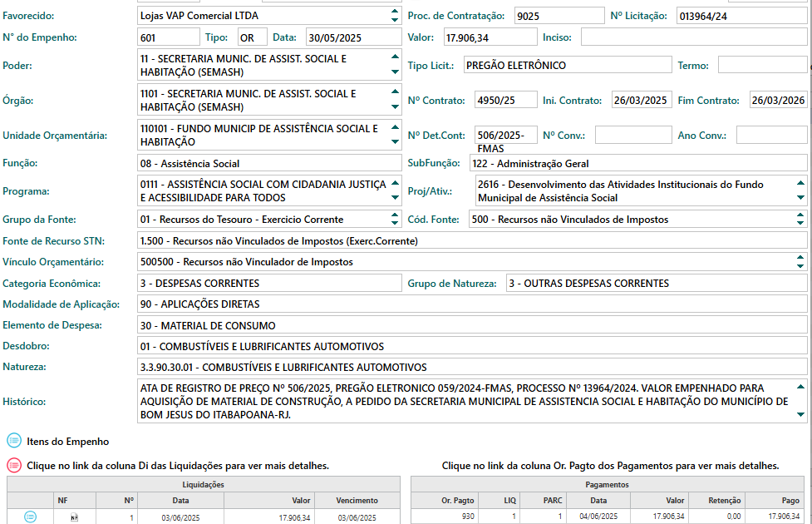Expand the Programa field arrows
This screenshot has width=812, height=524.
[x=394, y=191]
